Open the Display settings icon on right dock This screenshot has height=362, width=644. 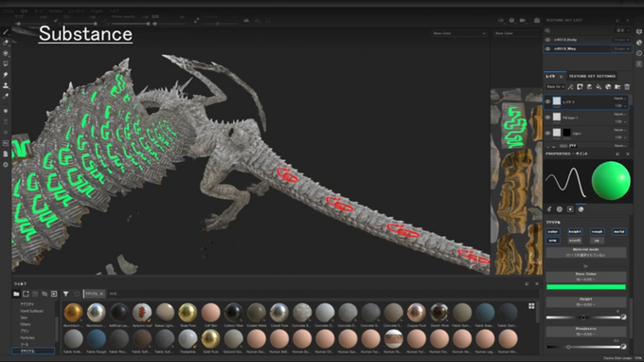click(639, 32)
